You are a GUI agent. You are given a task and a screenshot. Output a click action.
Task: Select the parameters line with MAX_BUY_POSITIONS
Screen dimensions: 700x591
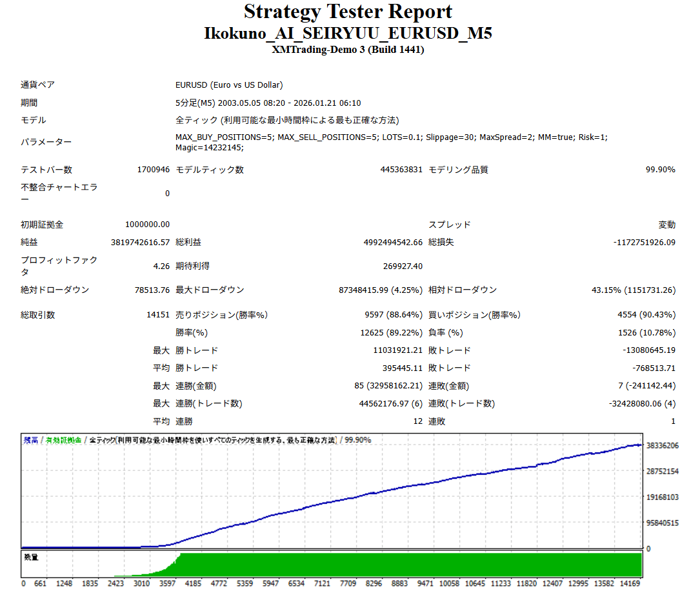coord(391,137)
